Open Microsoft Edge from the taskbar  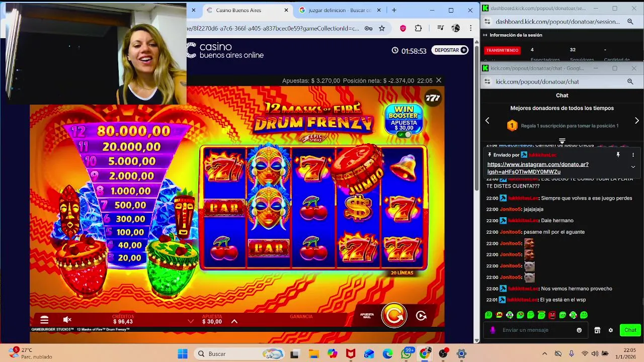387,353
